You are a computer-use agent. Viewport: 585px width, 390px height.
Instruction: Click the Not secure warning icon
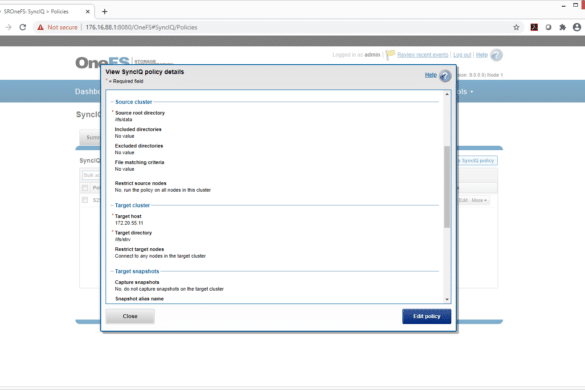coord(40,27)
